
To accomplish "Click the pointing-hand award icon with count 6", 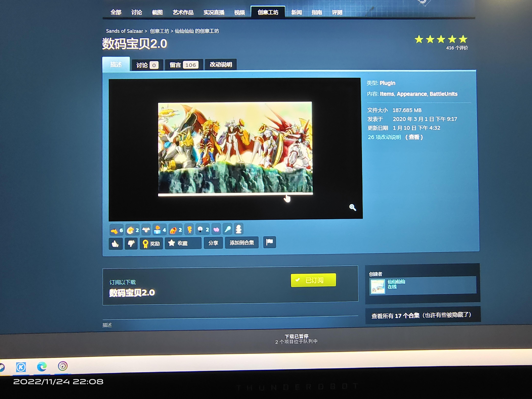I will point(117,230).
